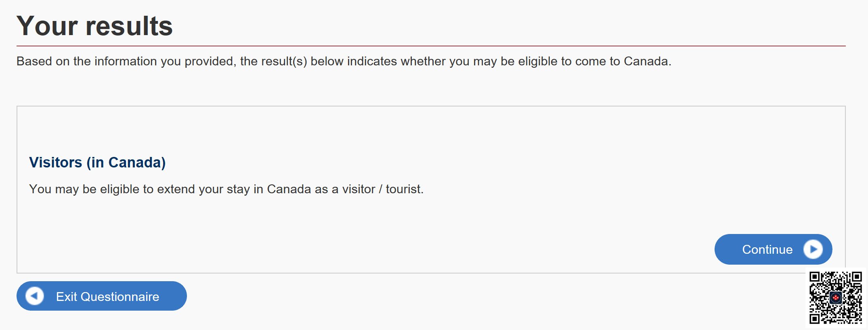Select the "Visitors (in Canada)" heading
Image resolution: width=868 pixels, height=330 pixels.
tap(97, 163)
